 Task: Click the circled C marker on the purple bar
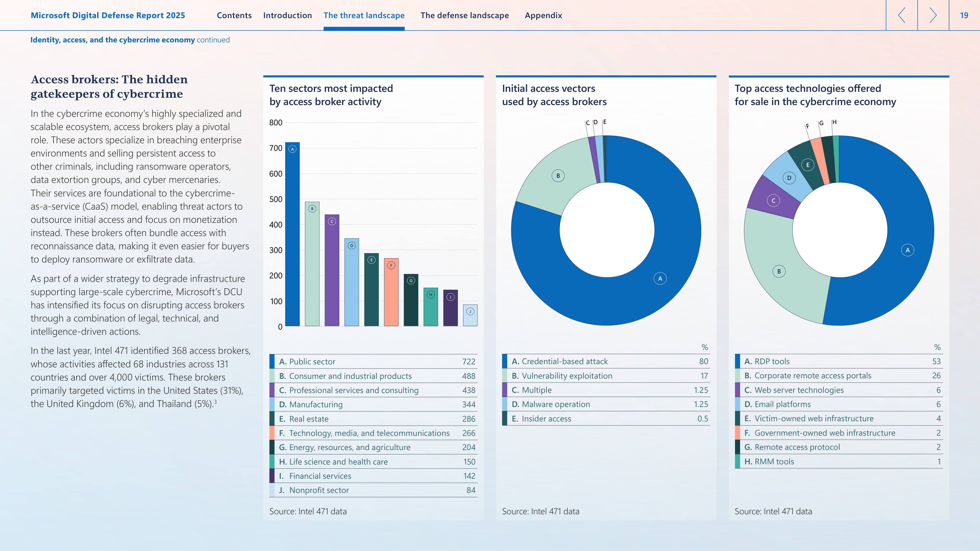point(332,221)
